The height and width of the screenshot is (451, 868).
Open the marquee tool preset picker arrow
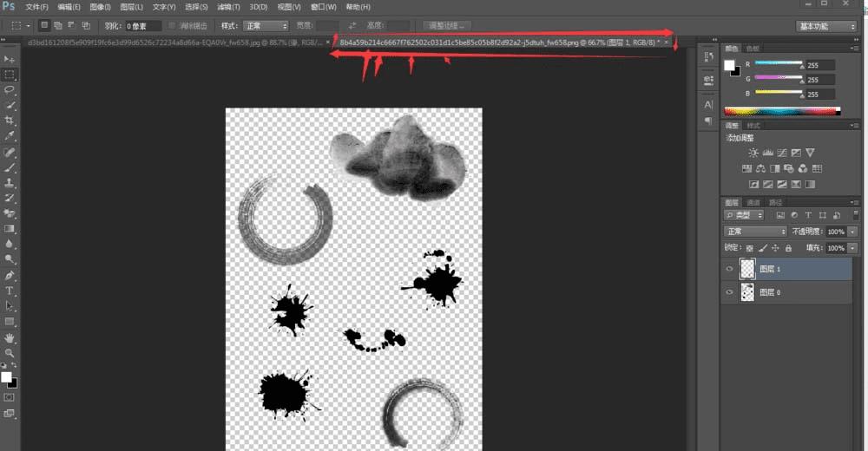click(29, 26)
